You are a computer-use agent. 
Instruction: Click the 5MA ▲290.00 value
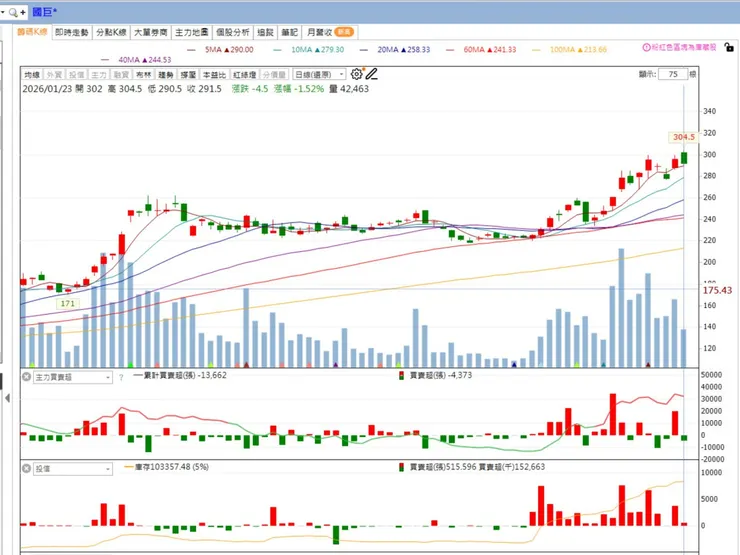coord(229,50)
